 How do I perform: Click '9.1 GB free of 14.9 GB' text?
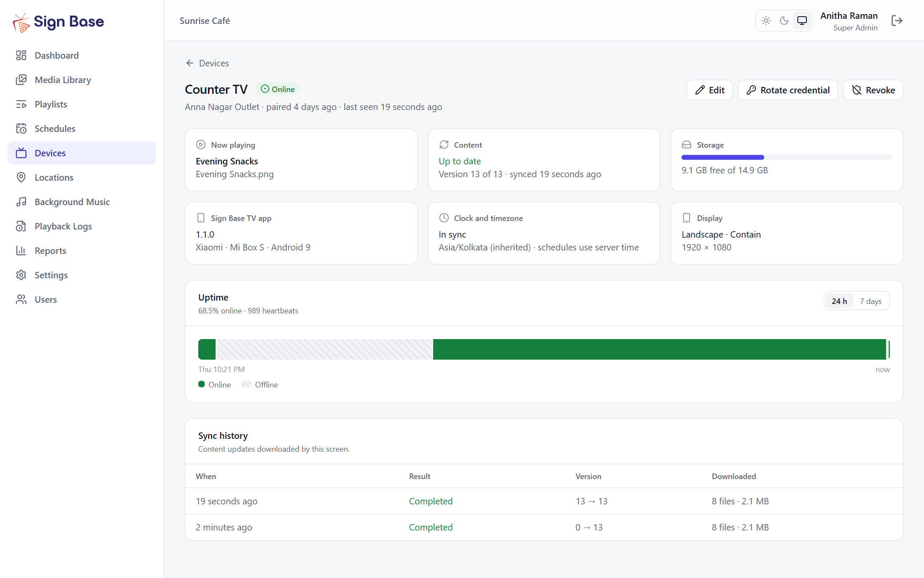[725, 170]
